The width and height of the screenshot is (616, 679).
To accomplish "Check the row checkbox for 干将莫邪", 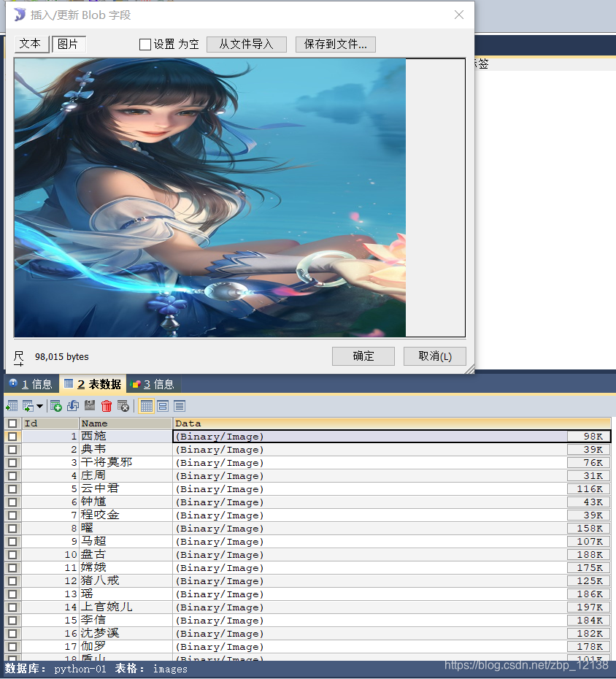I will point(12,463).
